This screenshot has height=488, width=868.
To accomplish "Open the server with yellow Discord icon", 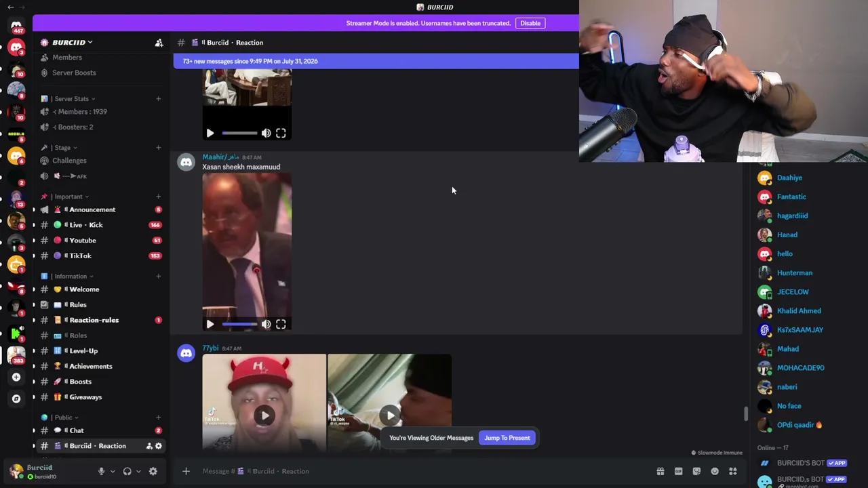I will tap(16, 156).
